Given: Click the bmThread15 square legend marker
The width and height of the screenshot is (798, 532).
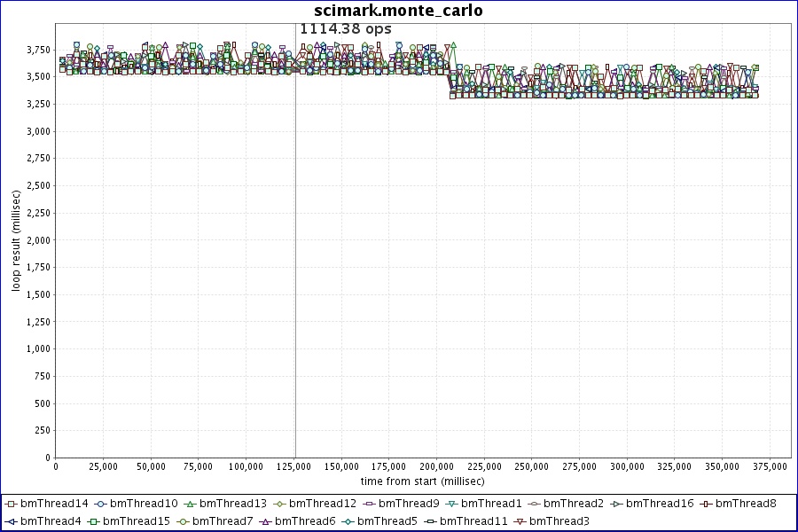Looking at the screenshot, I should (x=93, y=520).
